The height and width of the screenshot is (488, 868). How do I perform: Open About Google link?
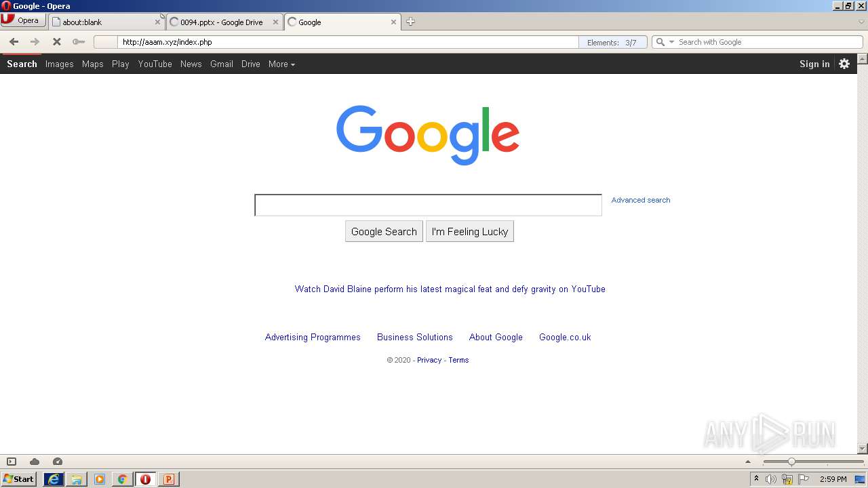pos(496,337)
